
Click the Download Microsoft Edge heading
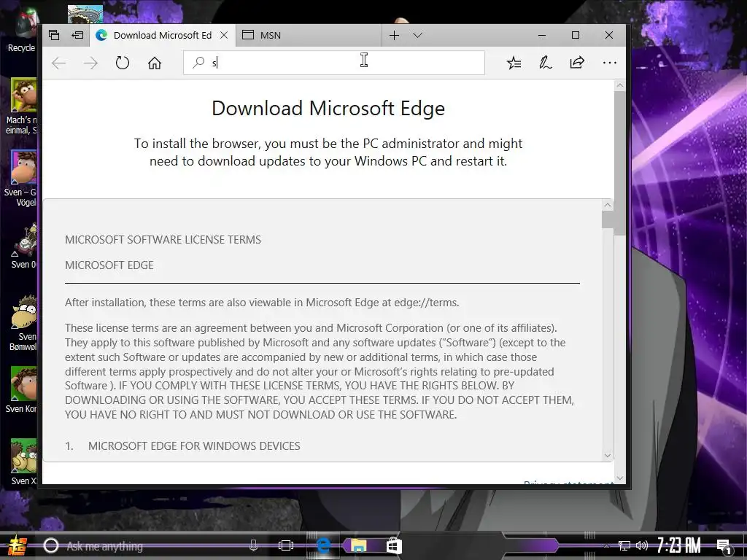328,108
